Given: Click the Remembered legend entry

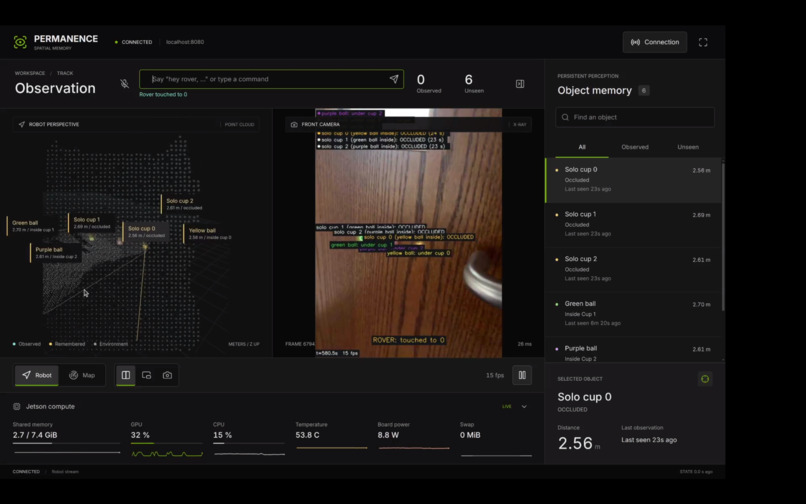Looking at the screenshot, I should pyautogui.click(x=67, y=344).
